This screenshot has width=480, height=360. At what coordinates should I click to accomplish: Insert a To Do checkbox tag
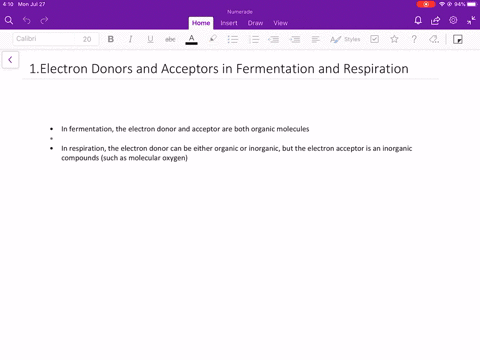[374, 39]
